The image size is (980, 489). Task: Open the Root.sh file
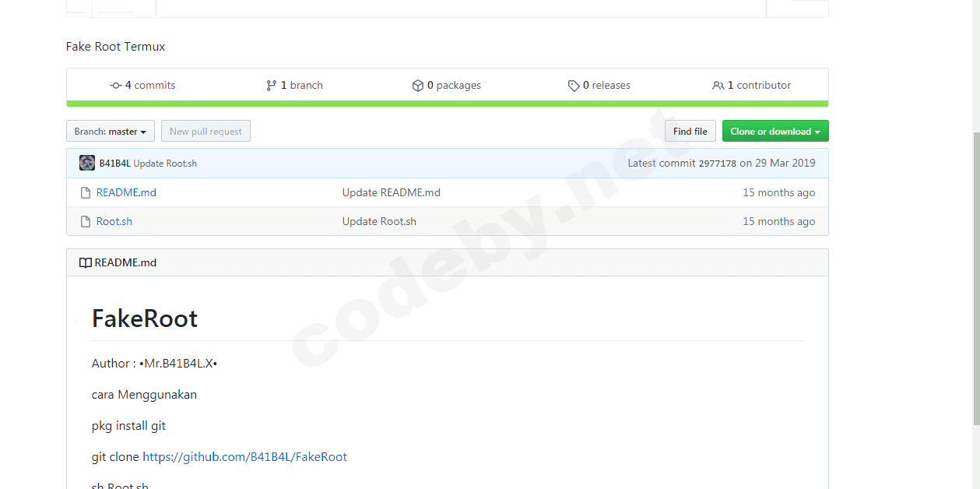point(114,221)
